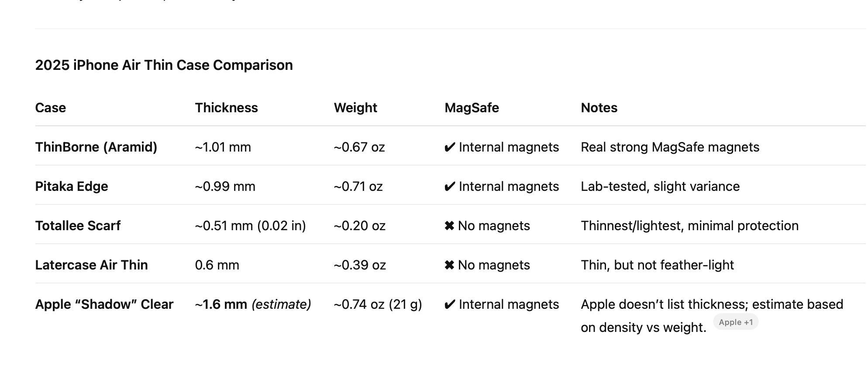Click the "Thinnest/lightest, minimal protection" note
Screen dimensions: 868x373
[689, 226]
